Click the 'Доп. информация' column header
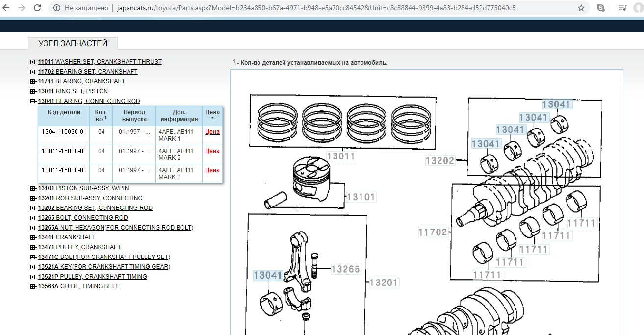 (179, 116)
